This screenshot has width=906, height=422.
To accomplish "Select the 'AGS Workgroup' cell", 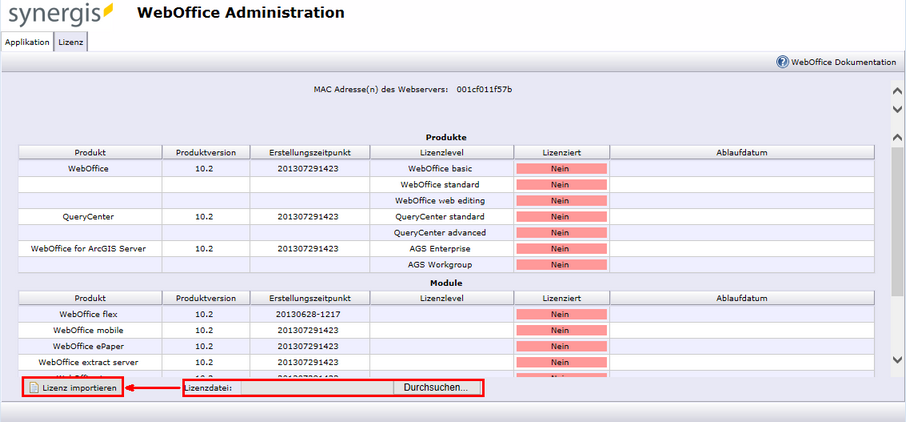I will point(441,265).
